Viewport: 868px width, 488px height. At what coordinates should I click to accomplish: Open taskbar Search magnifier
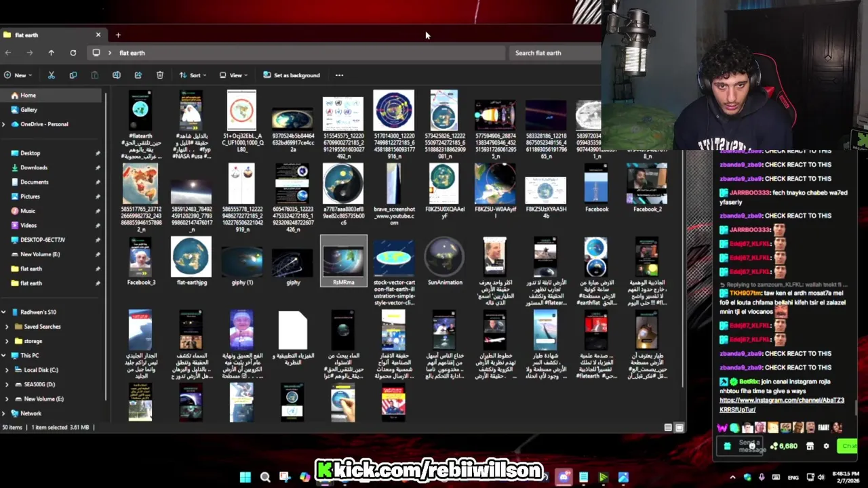pyautogui.click(x=265, y=477)
